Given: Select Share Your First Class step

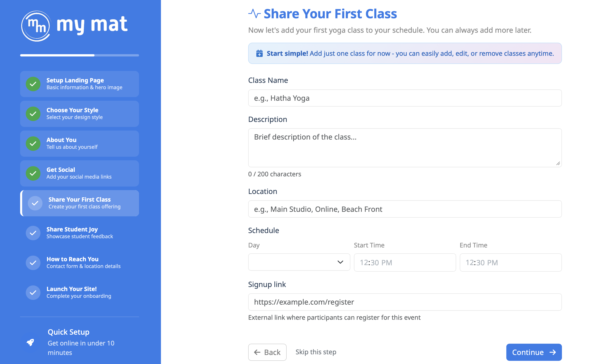Looking at the screenshot, I should [80, 203].
